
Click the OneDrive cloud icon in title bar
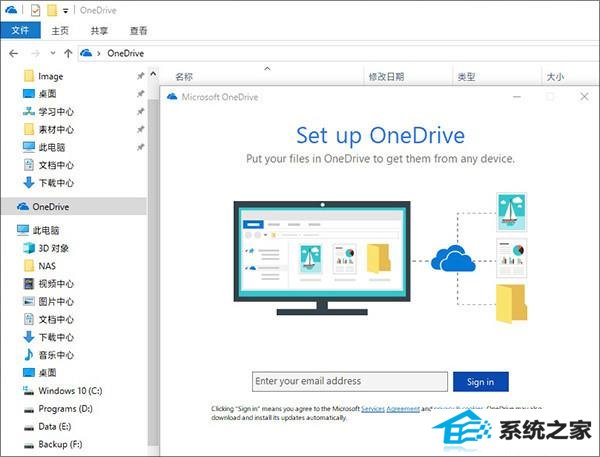11,10
